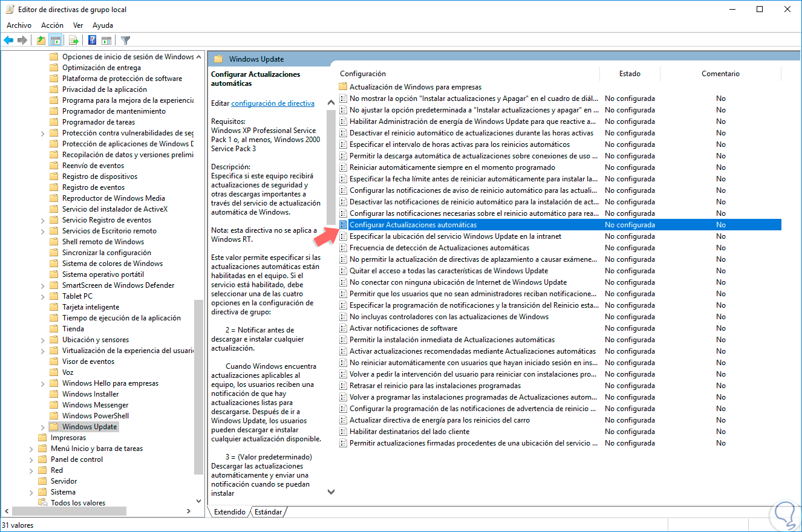Screen dimensions: 802x532
Task: Open Help with the question mark icon
Action: click(x=93, y=41)
